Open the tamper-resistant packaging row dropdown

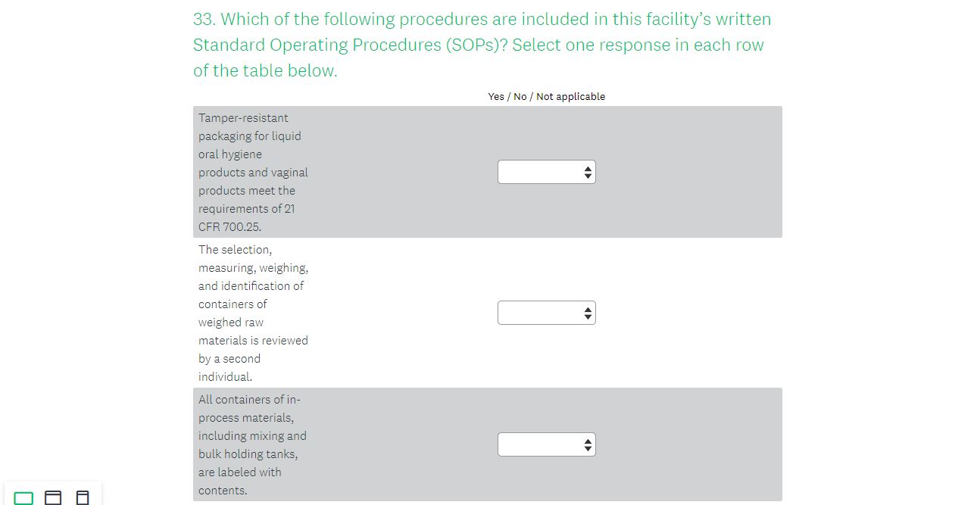546,172
